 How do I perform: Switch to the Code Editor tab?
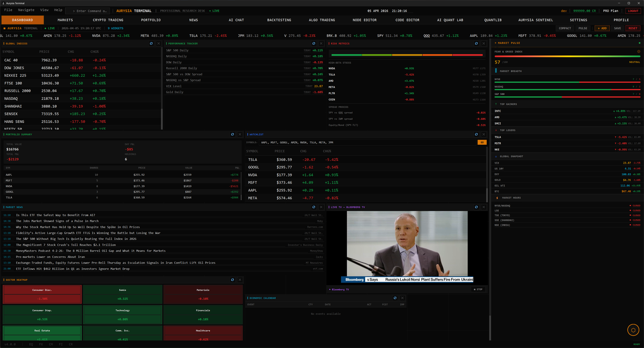407,20
